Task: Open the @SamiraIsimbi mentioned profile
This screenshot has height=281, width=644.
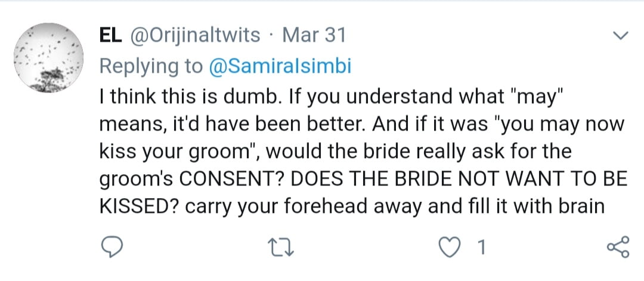Action: (x=280, y=66)
